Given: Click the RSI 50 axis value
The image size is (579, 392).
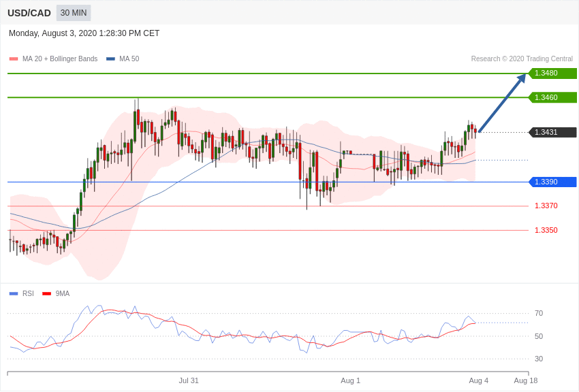Looking at the screenshot, I should coord(539,336).
